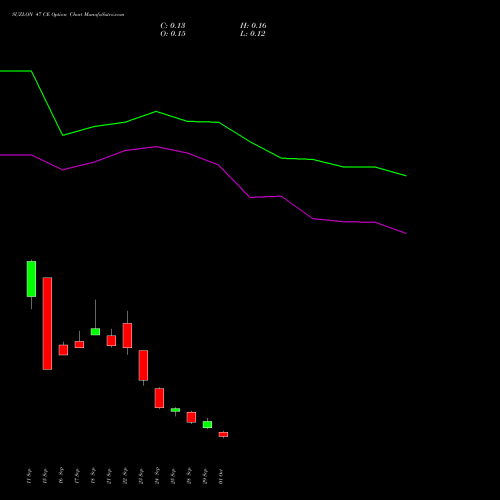Click the SUZLON 47 CE Options Chart title
500x500 pixels.
68,15
